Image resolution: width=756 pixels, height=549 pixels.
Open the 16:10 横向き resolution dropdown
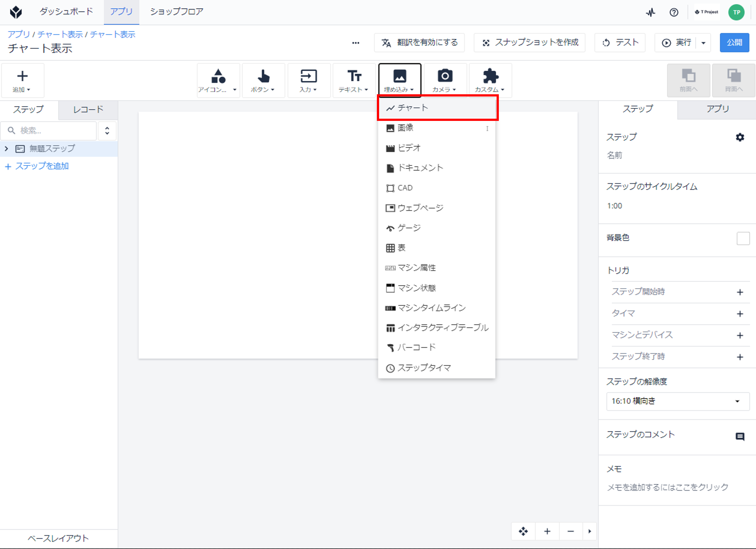[x=678, y=401]
